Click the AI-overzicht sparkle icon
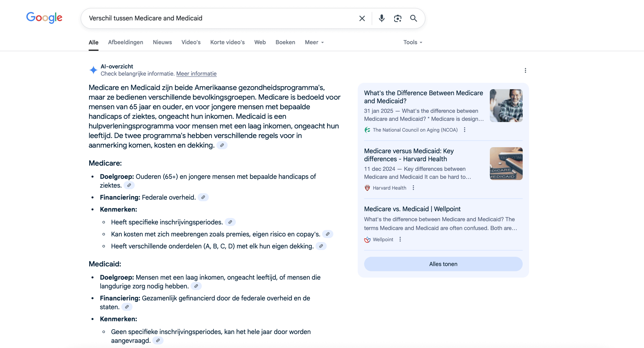The image size is (644, 348). 93,70
